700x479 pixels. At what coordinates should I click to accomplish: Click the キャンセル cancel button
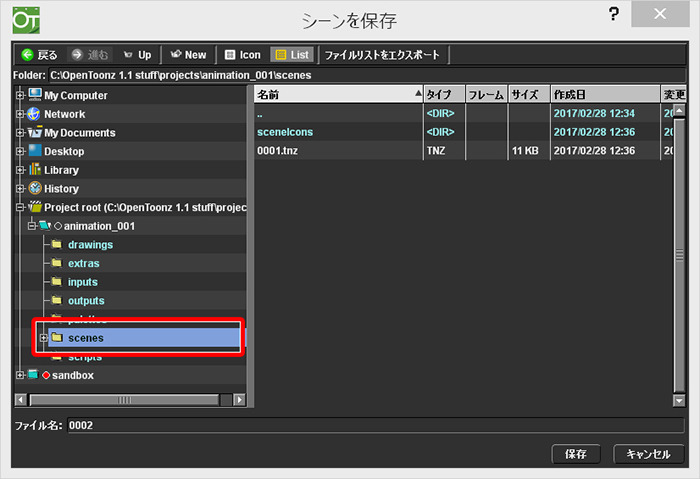point(648,454)
